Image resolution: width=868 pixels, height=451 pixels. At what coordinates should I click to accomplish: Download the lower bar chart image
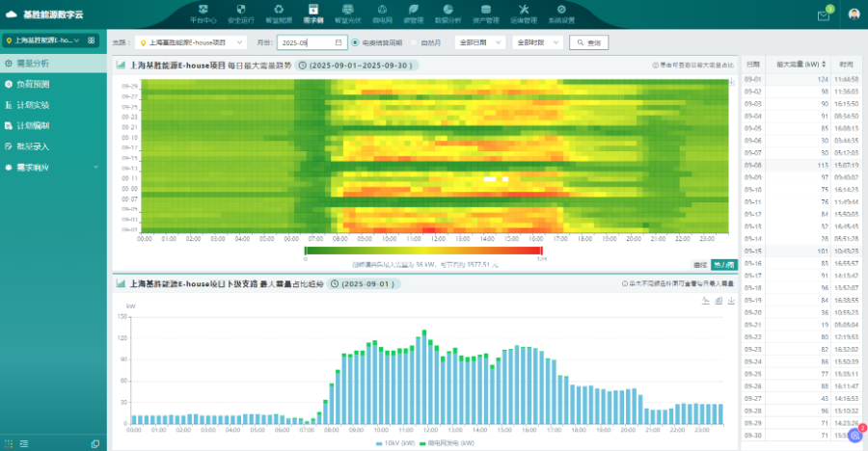pyautogui.click(x=732, y=302)
